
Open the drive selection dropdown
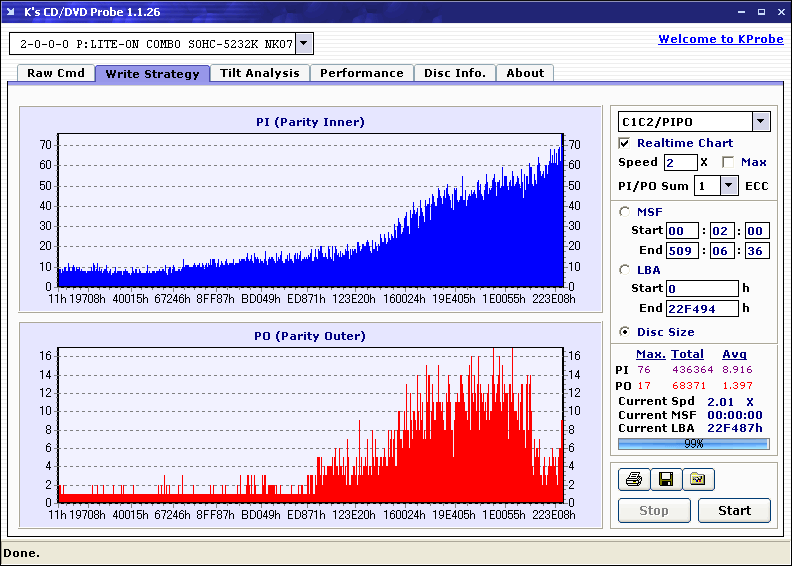pyautogui.click(x=303, y=43)
